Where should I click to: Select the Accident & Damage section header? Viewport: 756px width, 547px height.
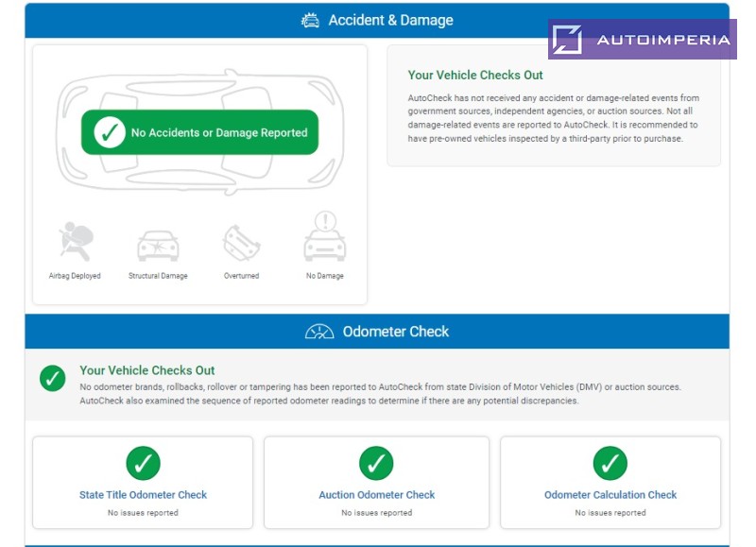point(377,20)
